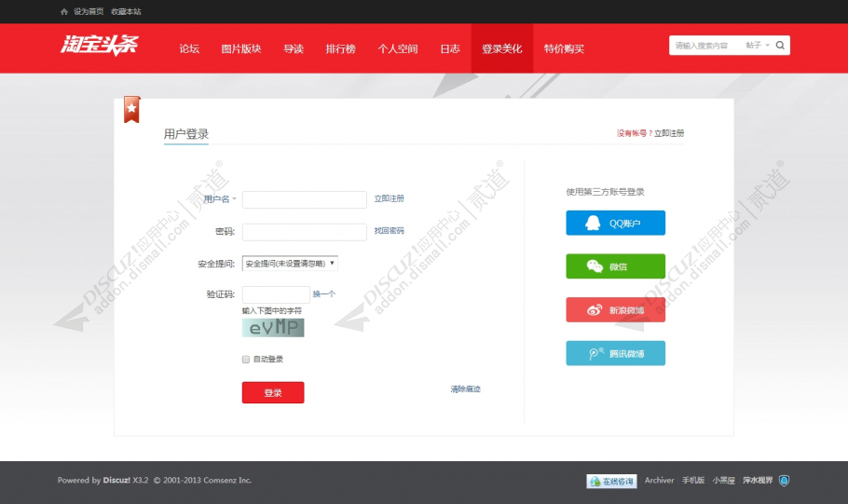The width and height of the screenshot is (848, 504).
Task: Click the 设为首页 link
Action: pyautogui.click(x=89, y=11)
